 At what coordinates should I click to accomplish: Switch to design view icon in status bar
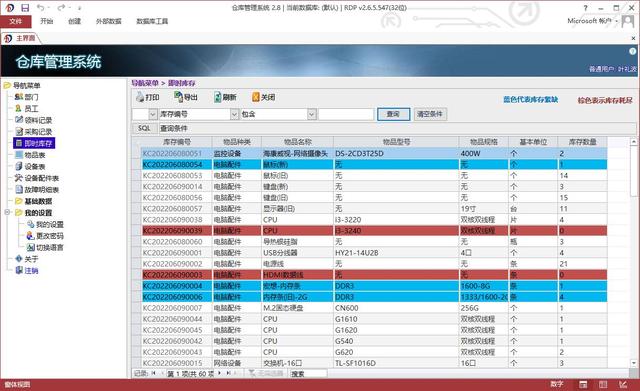tap(623, 384)
